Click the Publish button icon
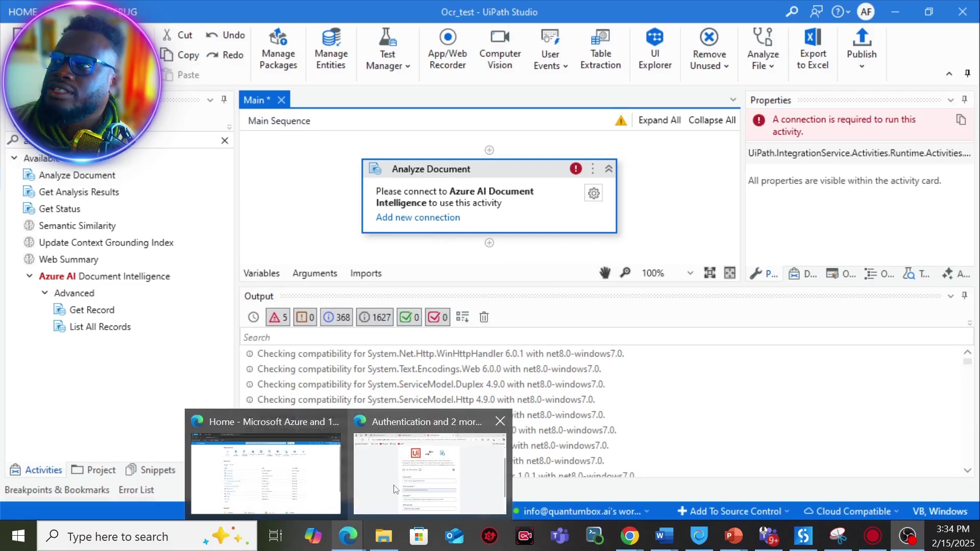This screenshot has width=980, height=551. point(862,37)
